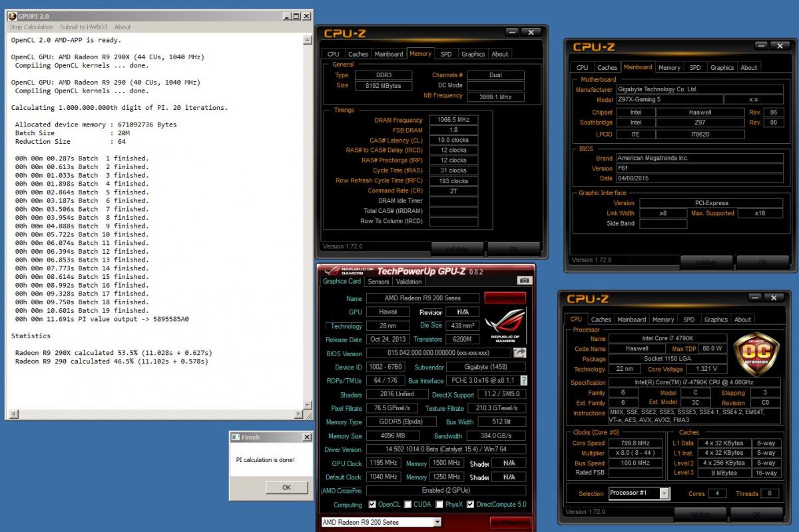The width and height of the screenshot is (799, 532).
Task: Click Stop Calculation in the GPUPI menu
Action: pyautogui.click(x=31, y=27)
